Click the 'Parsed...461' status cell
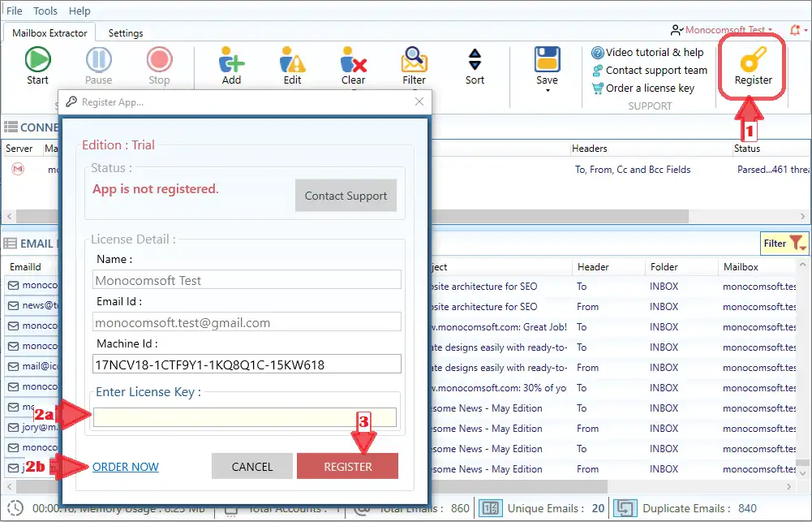The image size is (812, 522). (774, 170)
